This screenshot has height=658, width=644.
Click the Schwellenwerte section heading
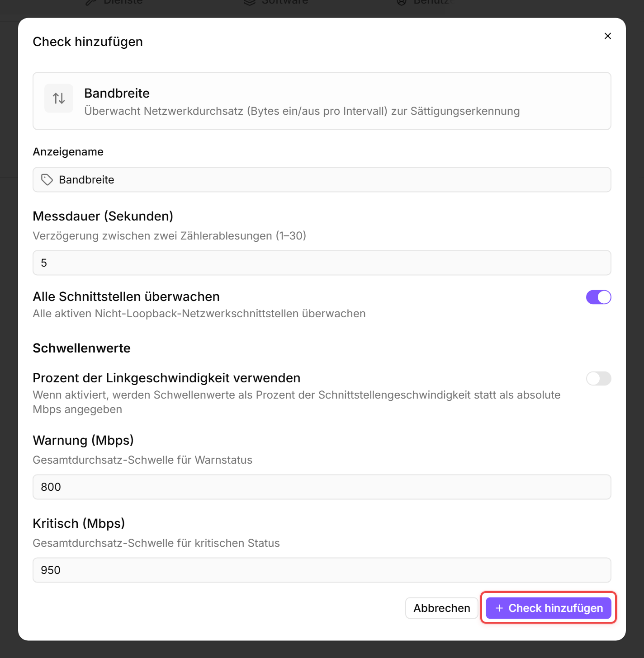point(82,348)
